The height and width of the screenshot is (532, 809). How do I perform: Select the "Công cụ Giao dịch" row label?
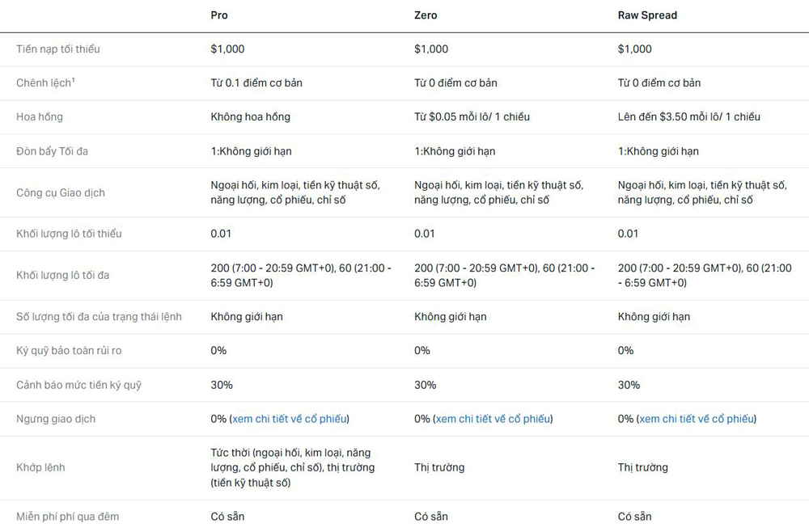point(61,192)
